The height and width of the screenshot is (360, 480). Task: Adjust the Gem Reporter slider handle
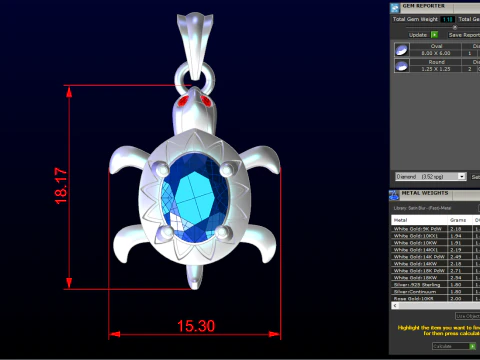(x=455, y=27)
